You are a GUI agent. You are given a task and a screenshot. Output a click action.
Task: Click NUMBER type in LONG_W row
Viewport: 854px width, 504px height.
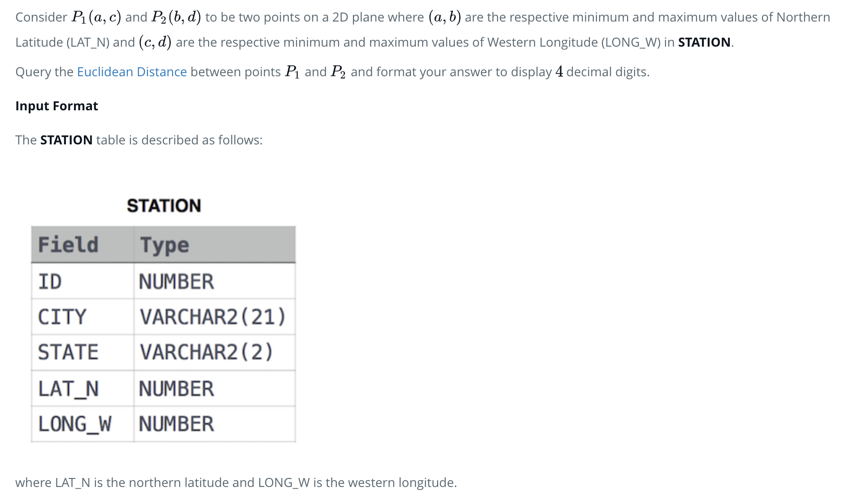tap(214, 424)
